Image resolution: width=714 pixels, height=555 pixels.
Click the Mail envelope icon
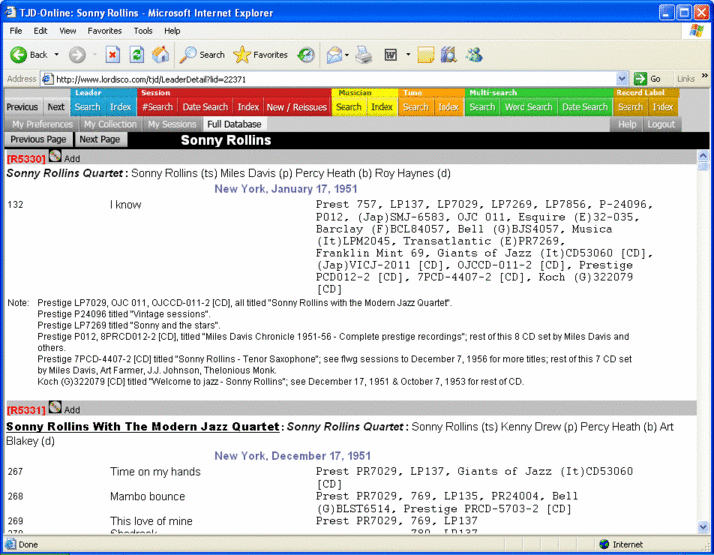coord(334,55)
